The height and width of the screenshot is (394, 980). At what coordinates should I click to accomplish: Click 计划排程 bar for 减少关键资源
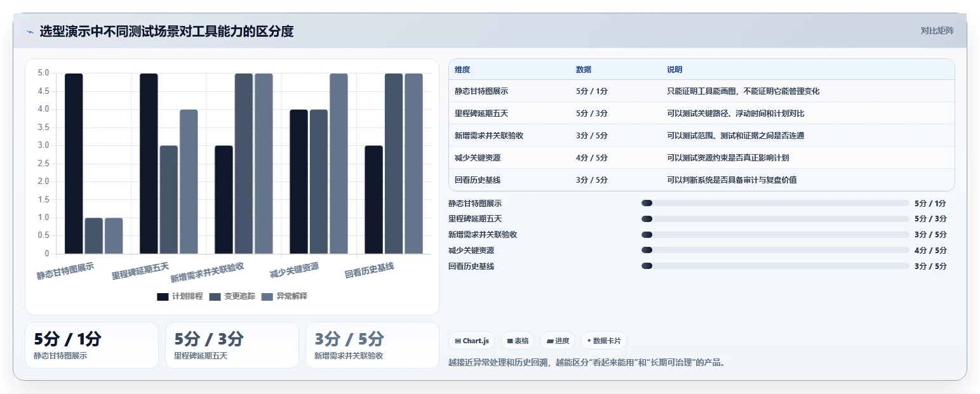pyautogui.click(x=299, y=182)
